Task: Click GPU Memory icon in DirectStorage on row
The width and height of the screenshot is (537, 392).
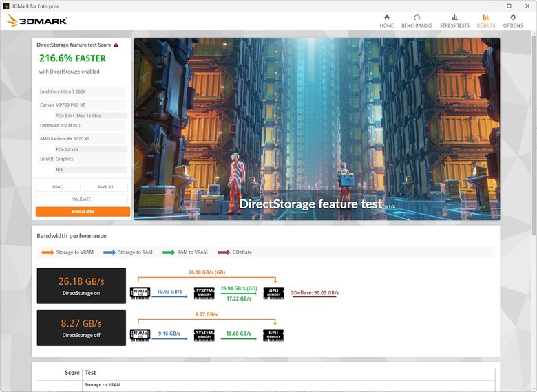Action: tap(273, 293)
